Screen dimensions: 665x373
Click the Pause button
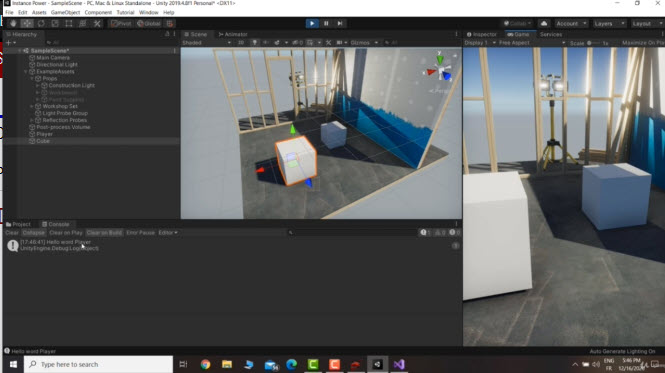326,24
